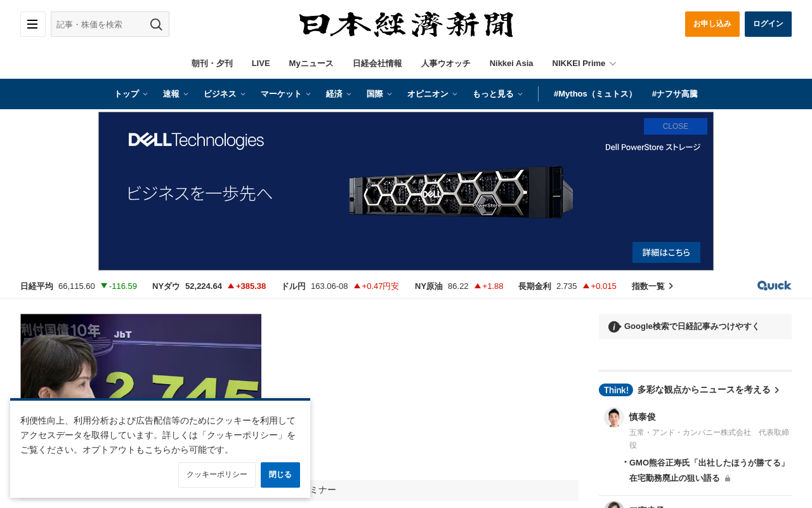
Task: Open 慎泰俊 profile avatar
Action: click(x=614, y=417)
